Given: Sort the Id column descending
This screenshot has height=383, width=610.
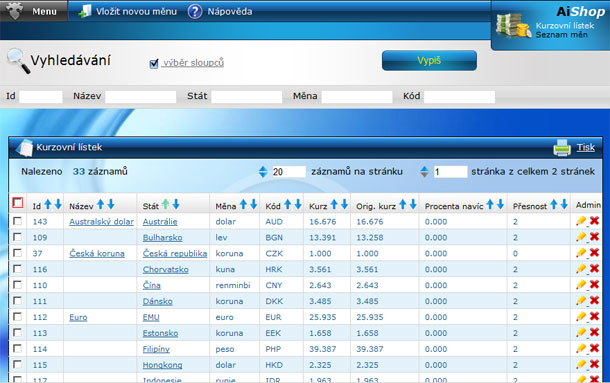Looking at the screenshot, I should [x=58, y=204].
